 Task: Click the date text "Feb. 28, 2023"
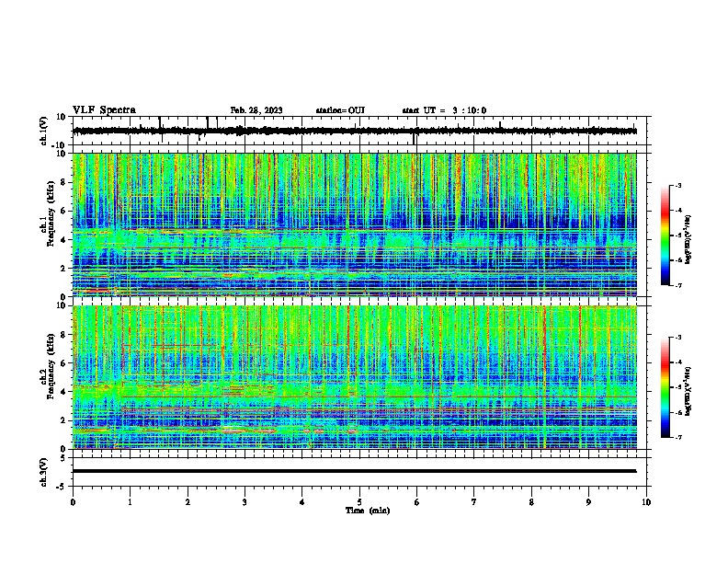(256, 110)
